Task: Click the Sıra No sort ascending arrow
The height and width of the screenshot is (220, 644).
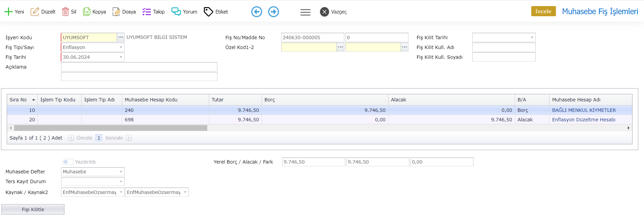Action: (x=33, y=100)
